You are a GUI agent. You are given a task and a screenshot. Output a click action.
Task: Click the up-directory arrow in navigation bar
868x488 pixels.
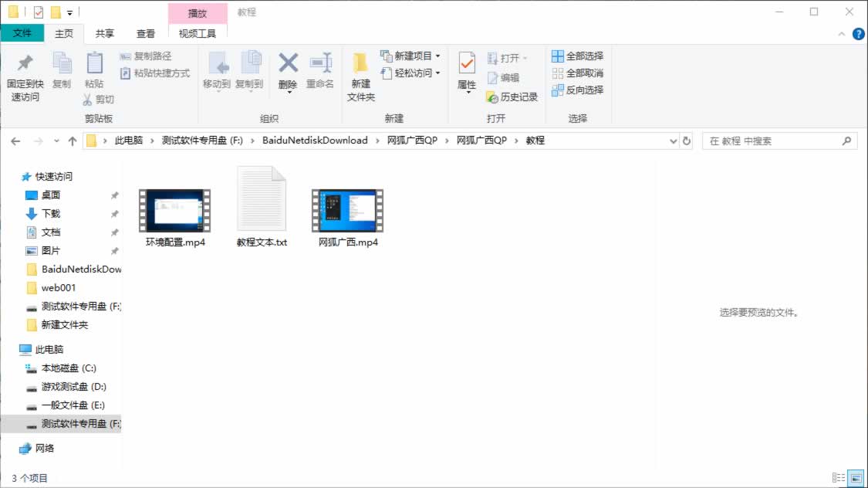[x=73, y=141]
